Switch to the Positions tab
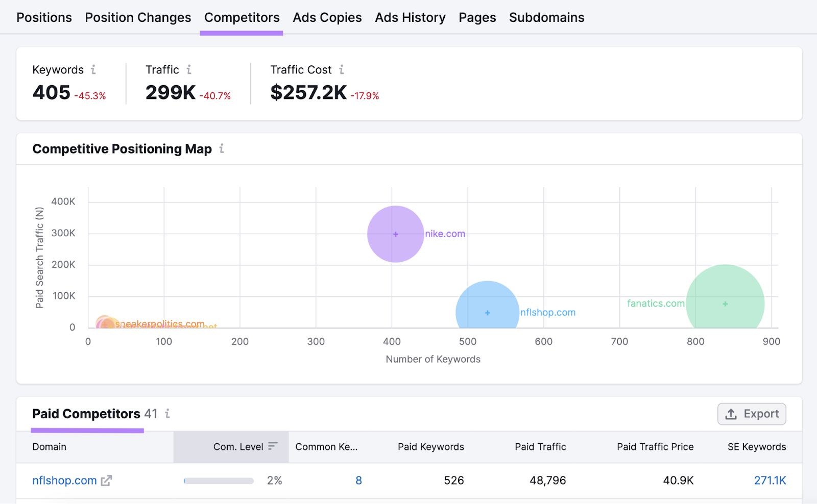This screenshot has height=504, width=817. click(44, 17)
